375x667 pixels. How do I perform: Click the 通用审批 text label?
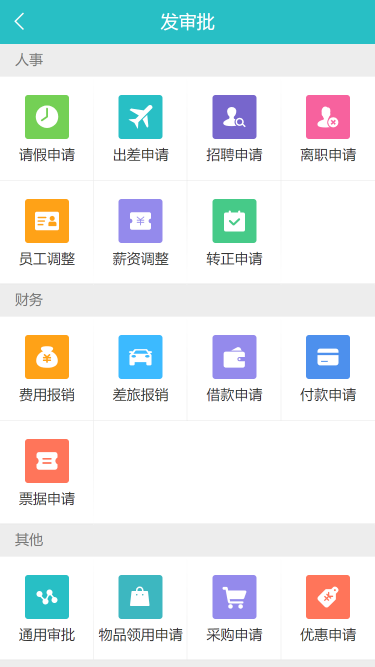tap(47, 635)
